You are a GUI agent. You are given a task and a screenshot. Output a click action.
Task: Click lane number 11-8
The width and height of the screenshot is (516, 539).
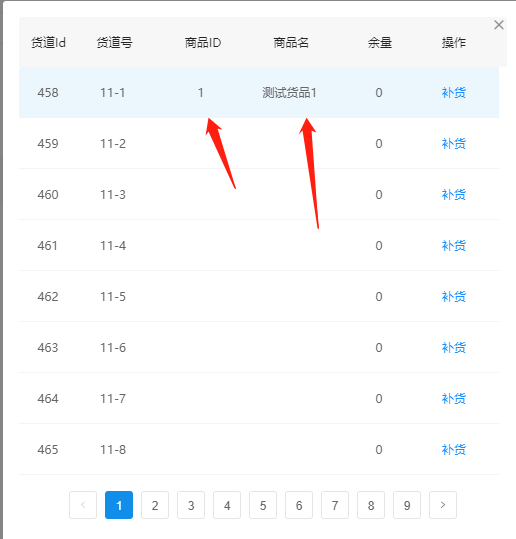tap(113, 450)
